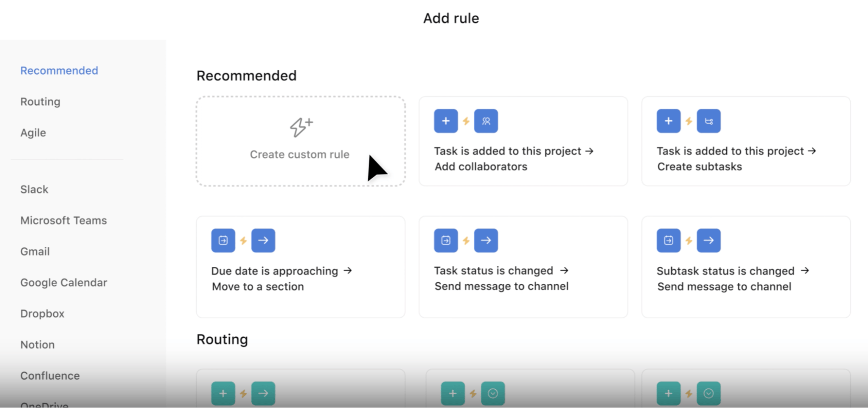Click the status trigger icon on Task status is changed card

point(446,240)
